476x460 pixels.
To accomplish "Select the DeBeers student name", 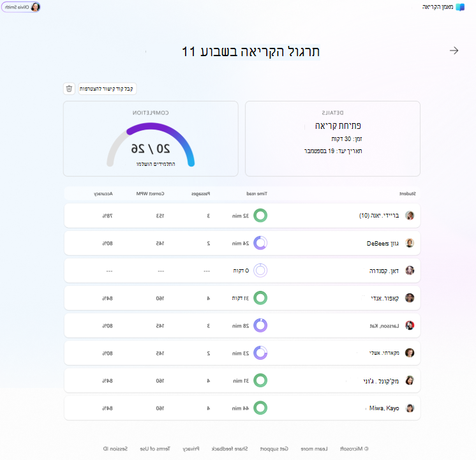I will (382, 244).
